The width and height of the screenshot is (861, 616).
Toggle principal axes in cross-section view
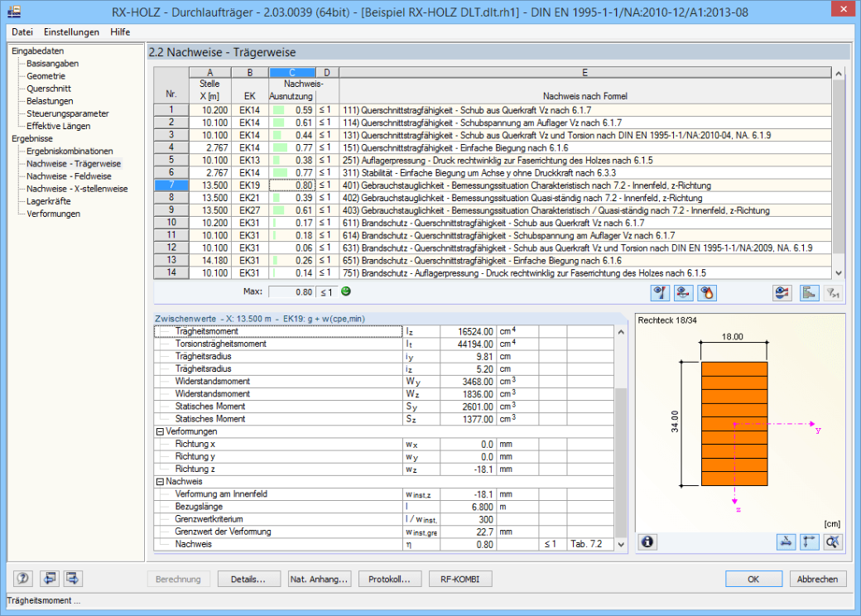810,541
